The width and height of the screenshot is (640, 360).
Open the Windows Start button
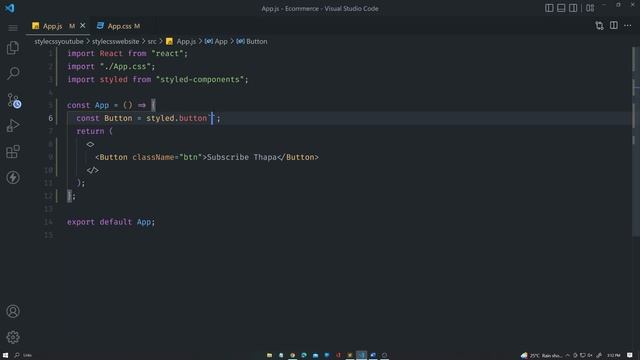(x=5, y=355)
